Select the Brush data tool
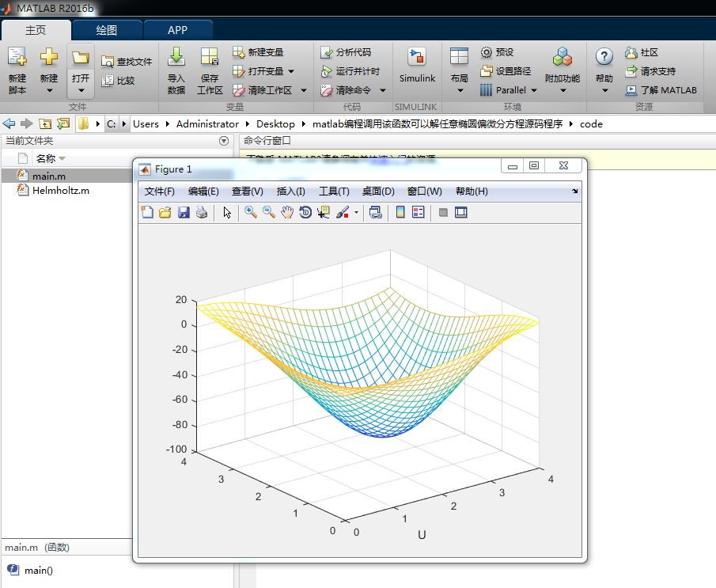 (343, 212)
